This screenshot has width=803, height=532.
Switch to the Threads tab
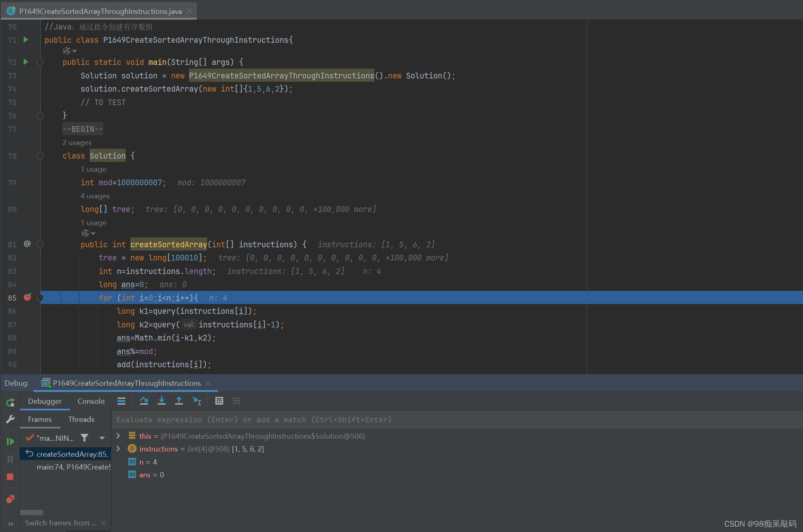point(81,419)
